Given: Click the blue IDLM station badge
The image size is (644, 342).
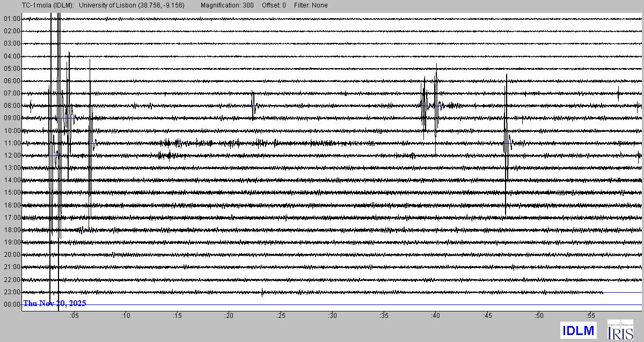Looking at the screenshot, I should click(x=578, y=330).
